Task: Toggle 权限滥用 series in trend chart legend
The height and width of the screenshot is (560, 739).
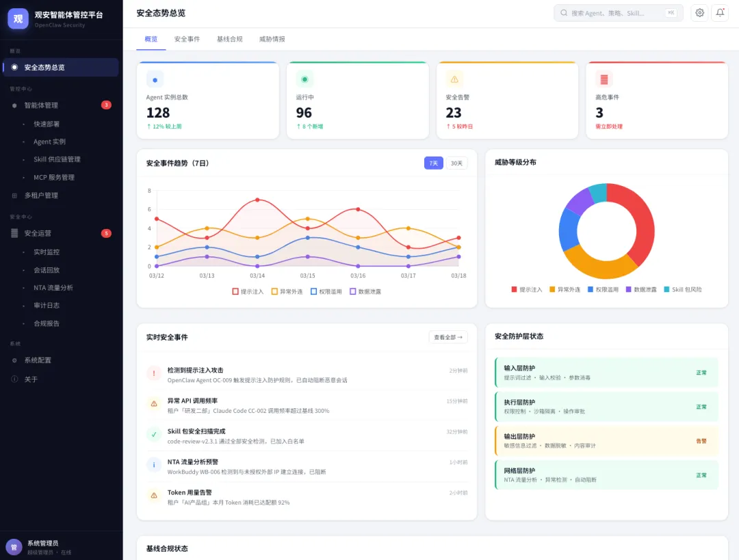Action: point(326,291)
